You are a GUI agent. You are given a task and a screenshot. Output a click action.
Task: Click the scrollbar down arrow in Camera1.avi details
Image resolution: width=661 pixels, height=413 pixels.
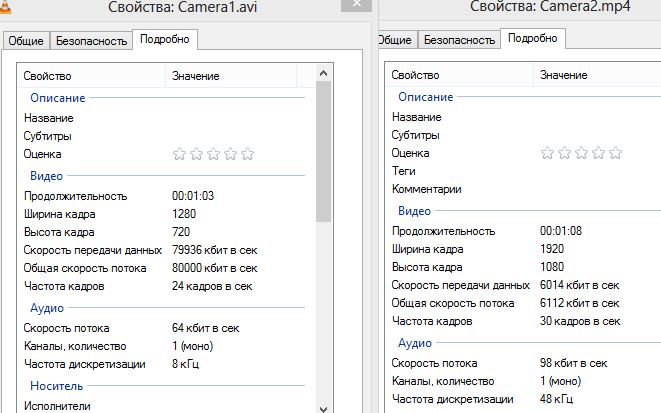[x=323, y=405]
